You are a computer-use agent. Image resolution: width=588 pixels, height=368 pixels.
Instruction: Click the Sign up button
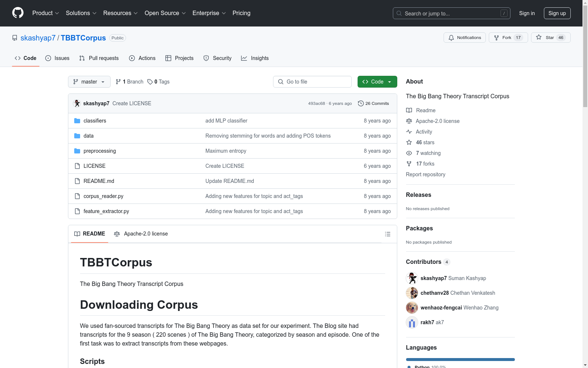click(557, 13)
